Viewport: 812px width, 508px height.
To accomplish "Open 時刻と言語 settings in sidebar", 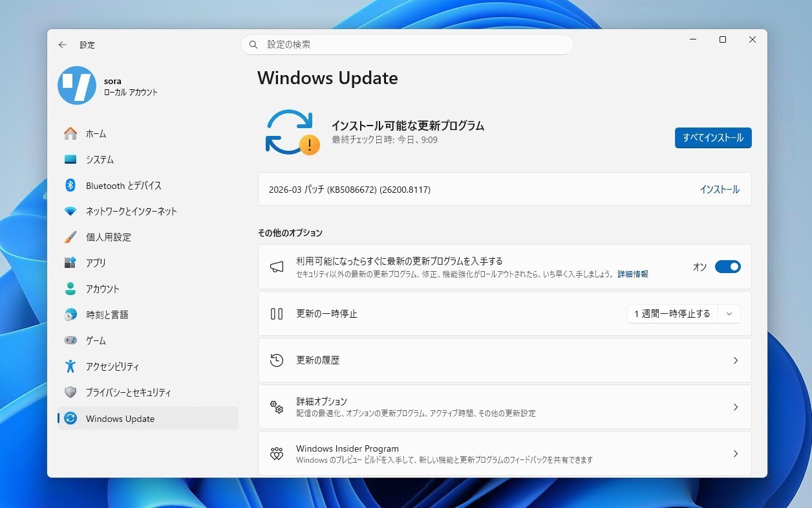I will 148,315.
